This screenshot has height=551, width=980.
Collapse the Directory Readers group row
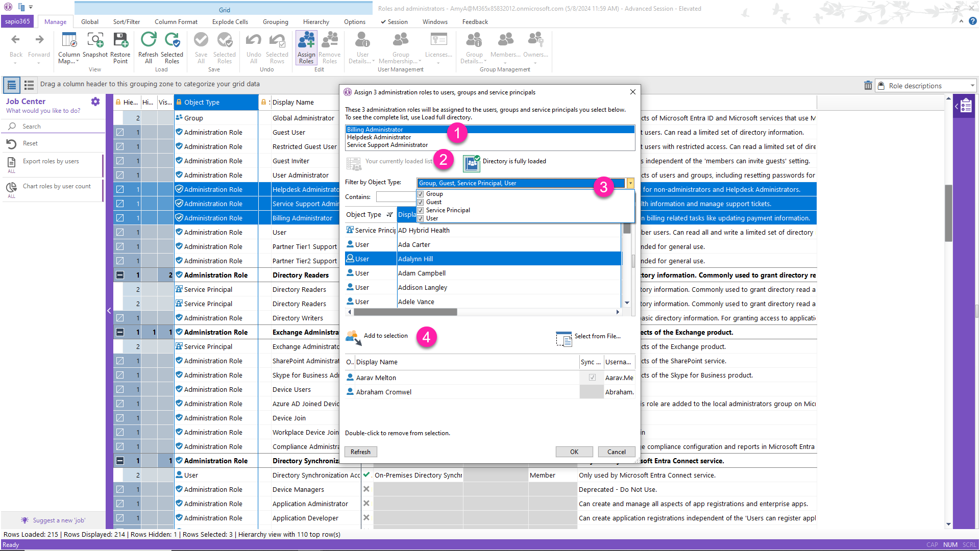pos(120,275)
